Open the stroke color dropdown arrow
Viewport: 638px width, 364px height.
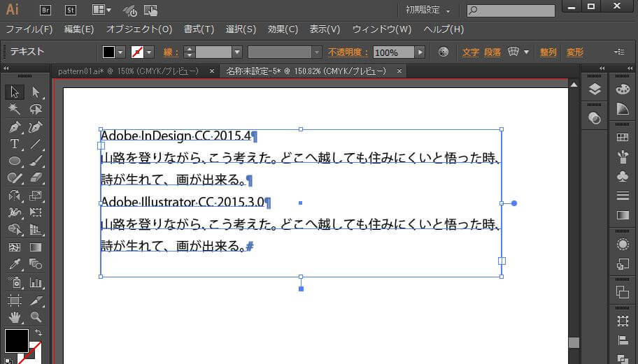[x=149, y=52]
